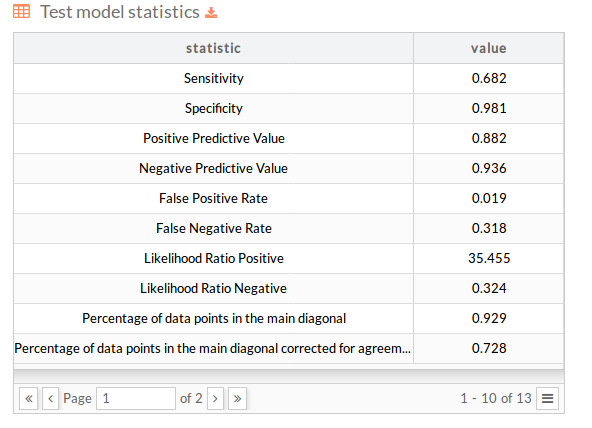This screenshot has width=592, height=428.
Task: Select the Negative Predictive Value row
Action: tap(288, 168)
